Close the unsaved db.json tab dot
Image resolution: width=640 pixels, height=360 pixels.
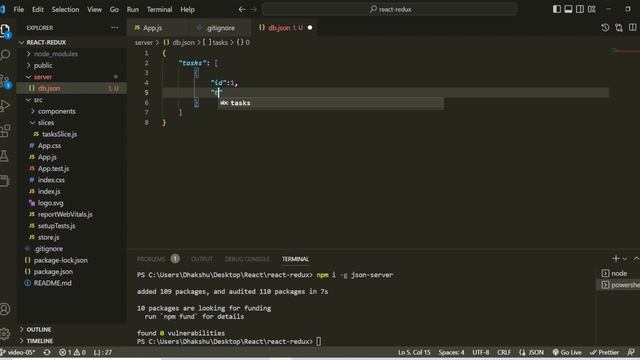click(x=310, y=28)
